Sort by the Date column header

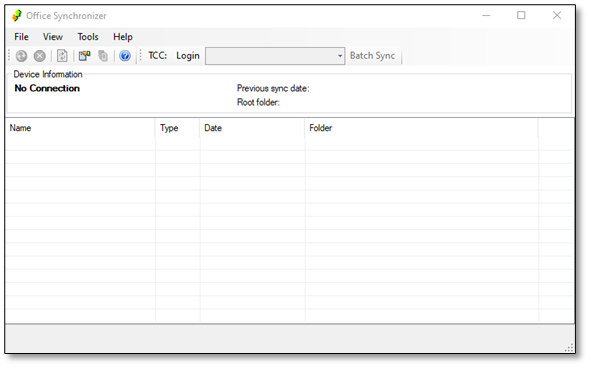(252, 128)
